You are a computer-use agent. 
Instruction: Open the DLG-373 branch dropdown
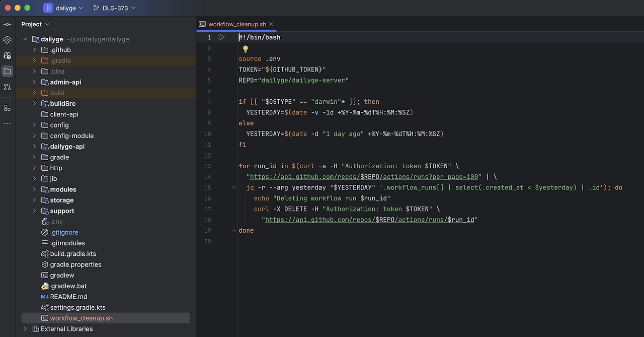pyautogui.click(x=115, y=8)
